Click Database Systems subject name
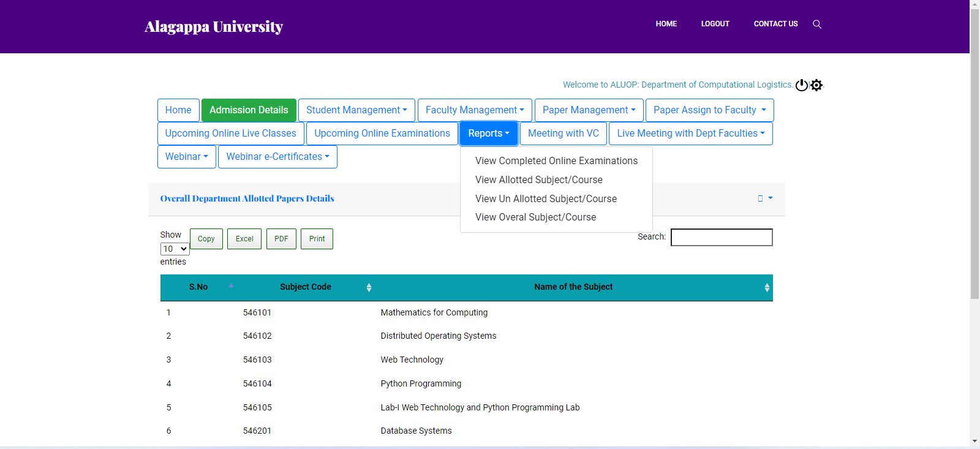Viewport: 980px width, 449px height. [x=416, y=431]
